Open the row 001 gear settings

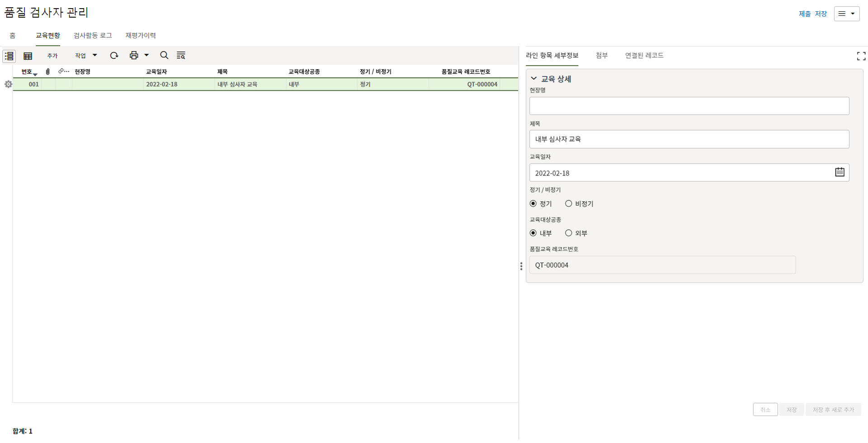pos(8,84)
